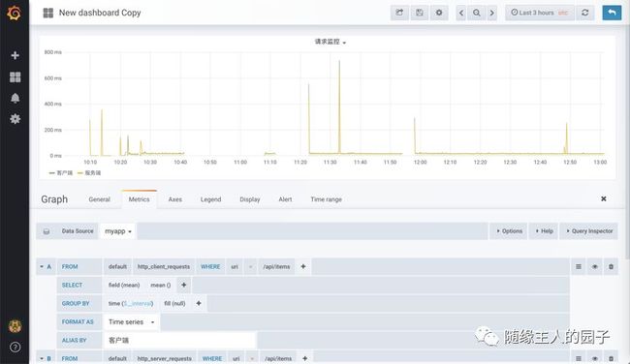Switch to the Axes tab
The image size is (630, 364).
coord(174,199)
